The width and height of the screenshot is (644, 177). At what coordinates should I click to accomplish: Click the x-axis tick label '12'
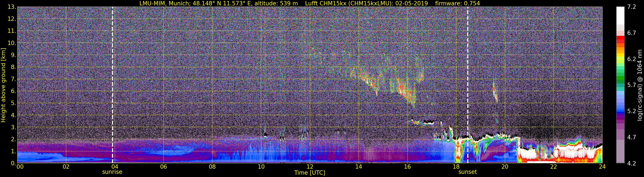point(310,167)
